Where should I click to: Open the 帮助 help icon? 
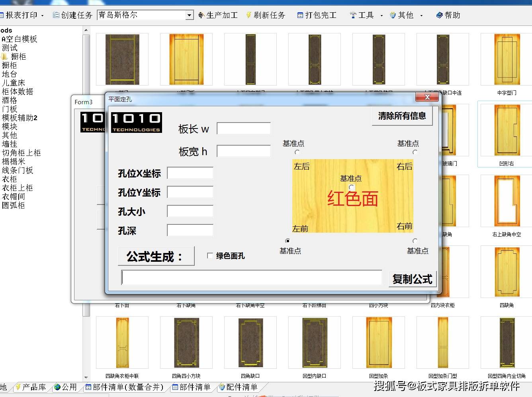pos(440,15)
